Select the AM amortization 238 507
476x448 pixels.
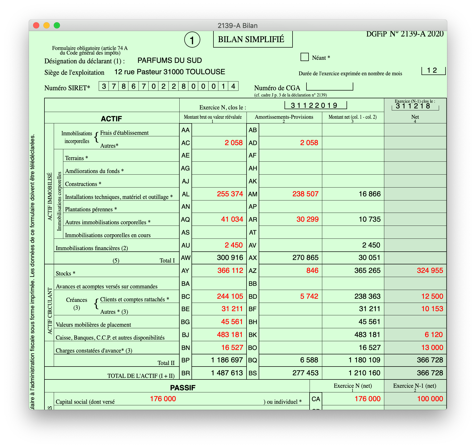tap(290, 194)
